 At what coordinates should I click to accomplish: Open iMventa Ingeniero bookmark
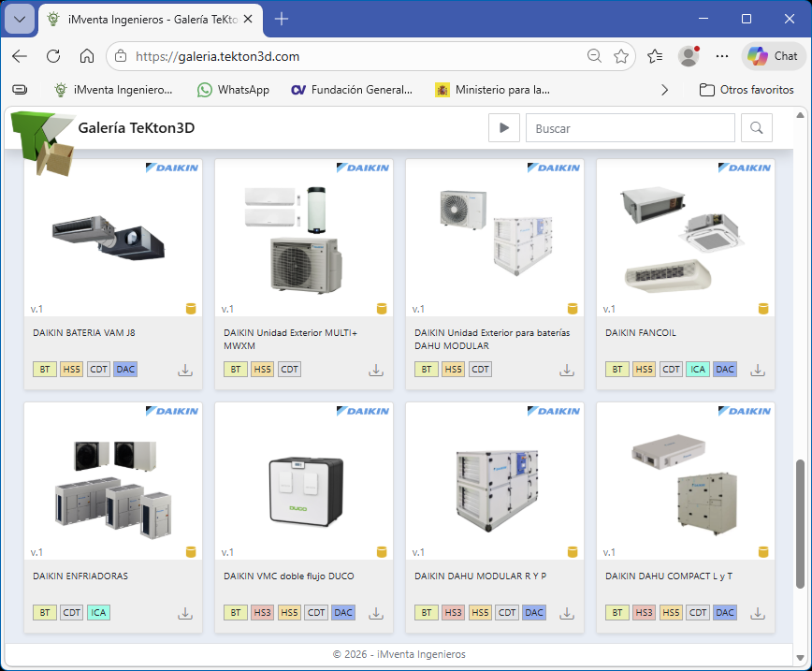pos(114,90)
